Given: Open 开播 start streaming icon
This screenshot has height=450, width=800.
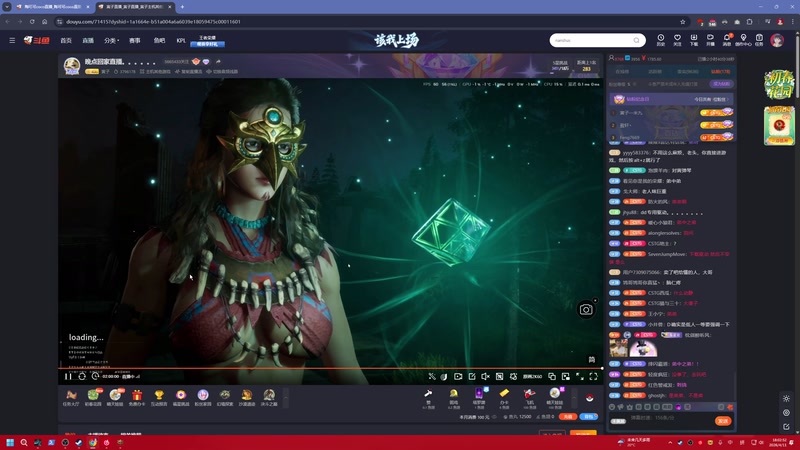Looking at the screenshot, I should click(710, 40).
